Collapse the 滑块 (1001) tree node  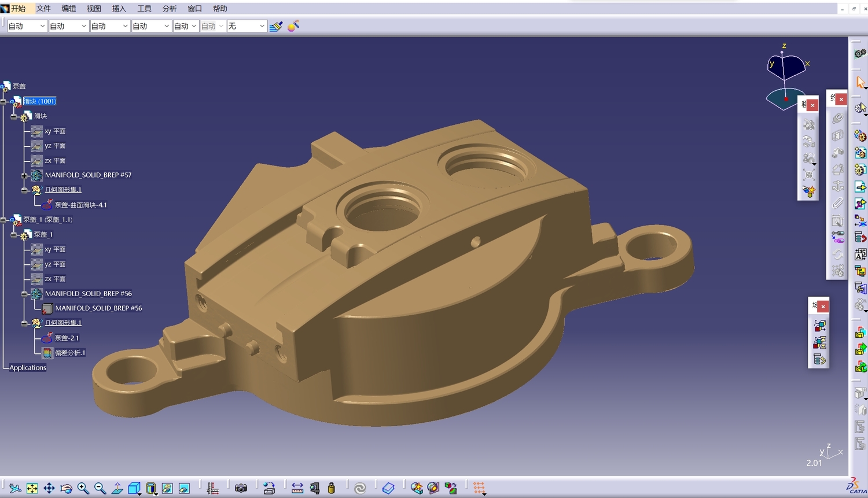3,101
